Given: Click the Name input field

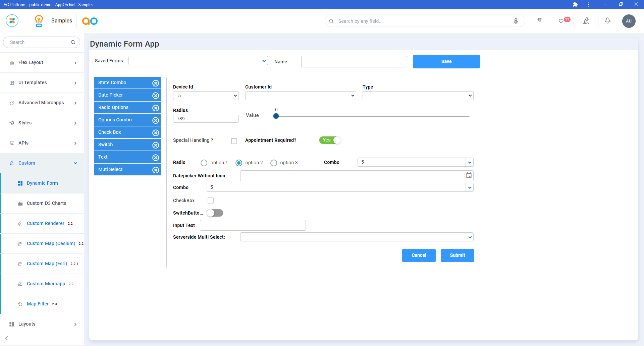Looking at the screenshot, I should pyautogui.click(x=354, y=62).
